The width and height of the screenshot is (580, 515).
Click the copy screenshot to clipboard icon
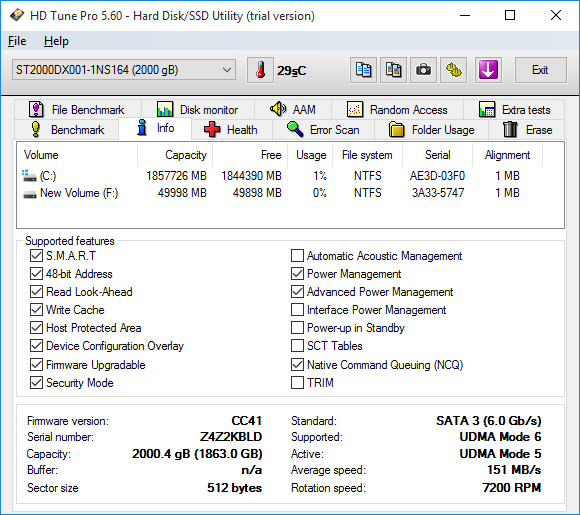click(x=393, y=70)
